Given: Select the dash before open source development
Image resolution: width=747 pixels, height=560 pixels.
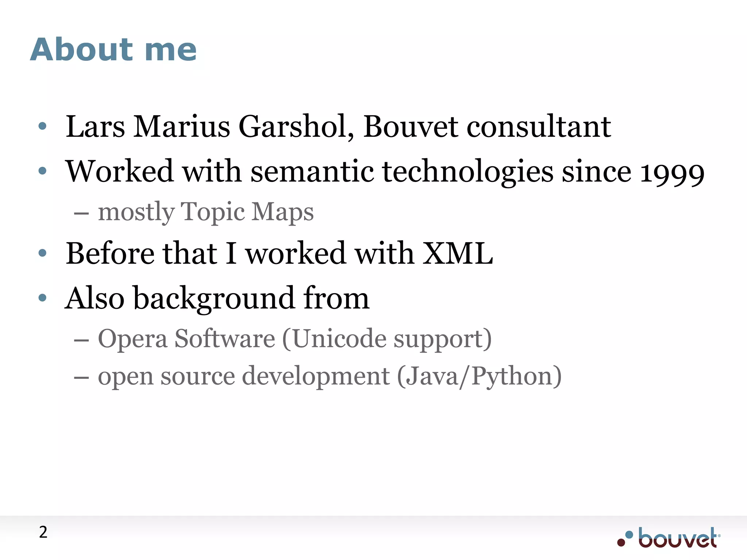Looking at the screenshot, I should tap(81, 377).
